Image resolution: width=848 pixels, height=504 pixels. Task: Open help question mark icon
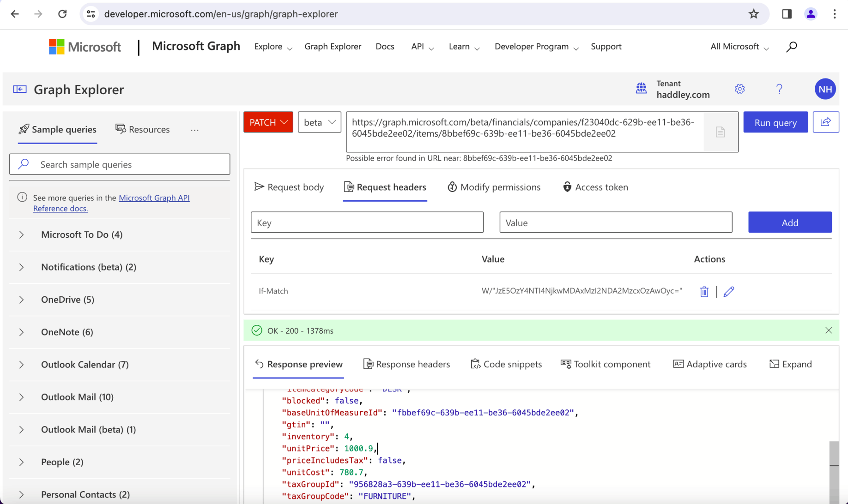(x=779, y=89)
